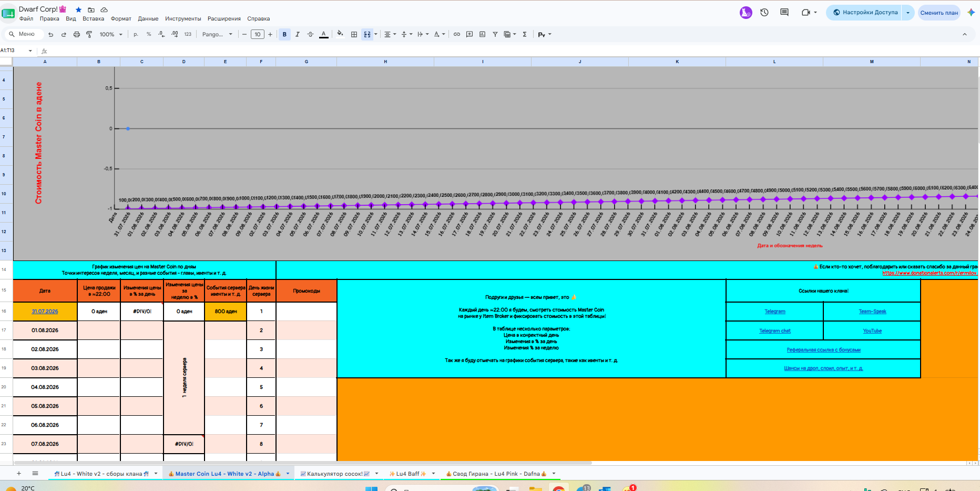Screen dimensions: 980x491
Task: Toggle italic formatting
Action: 298,34
